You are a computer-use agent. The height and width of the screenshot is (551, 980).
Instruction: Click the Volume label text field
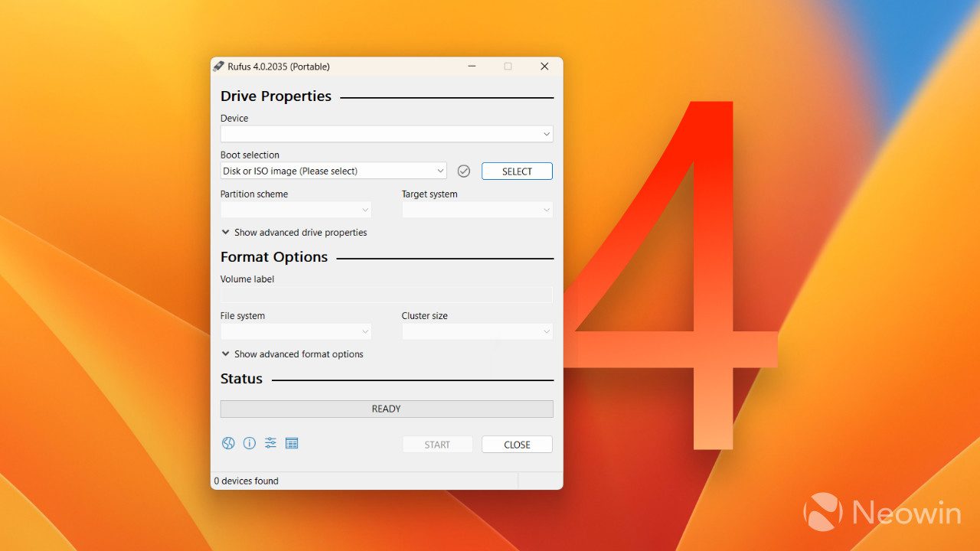coord(387,295)
